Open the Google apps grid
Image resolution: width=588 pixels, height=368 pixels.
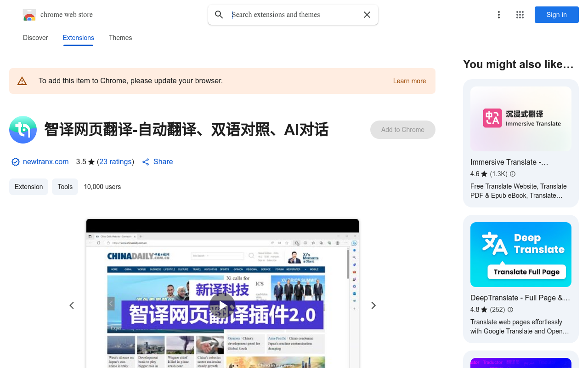click(x=520, y=15)
